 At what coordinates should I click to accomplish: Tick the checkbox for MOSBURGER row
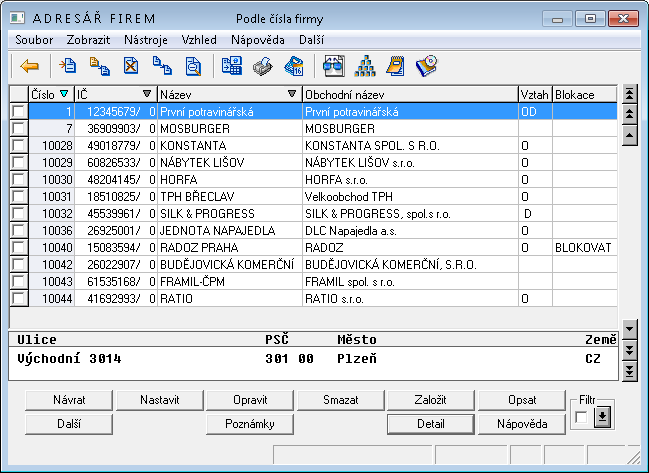coord(17,129)
